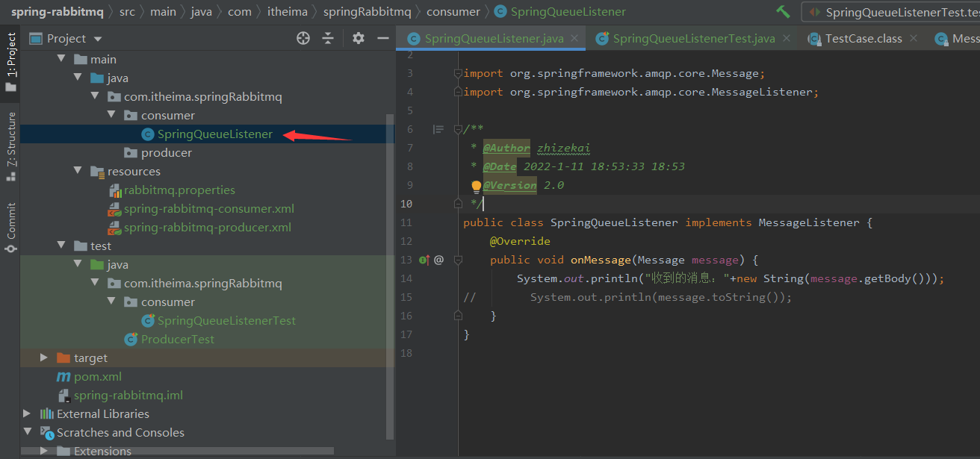Click the @ annotation gutter marker on line 13
Screen dimensions: 980x459
tap(438, 260)
